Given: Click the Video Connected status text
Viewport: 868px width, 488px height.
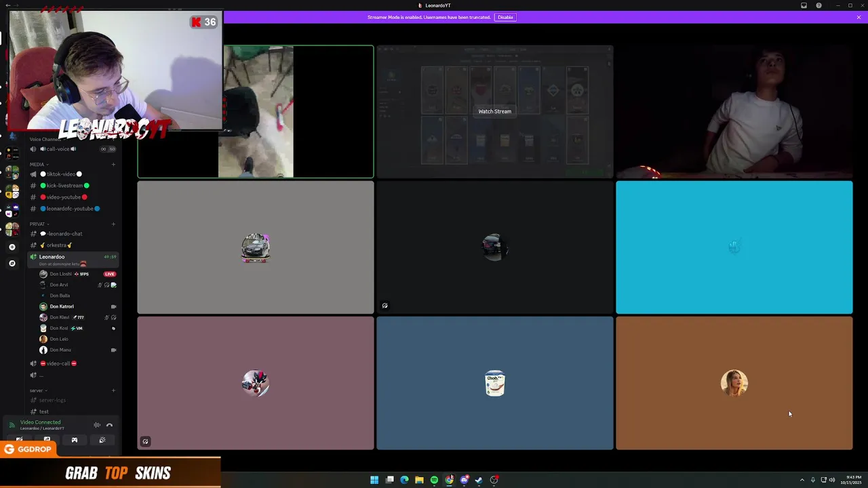Looking at the screenshot, I should tap(40, 422).
